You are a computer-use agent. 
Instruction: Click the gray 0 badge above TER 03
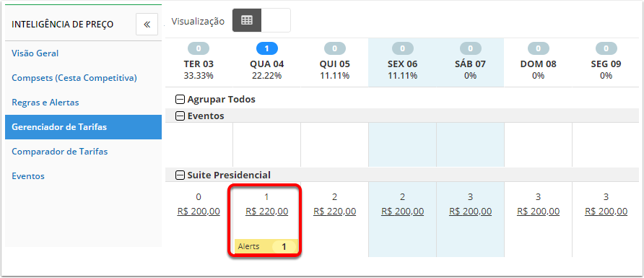[x=199, y=49]
